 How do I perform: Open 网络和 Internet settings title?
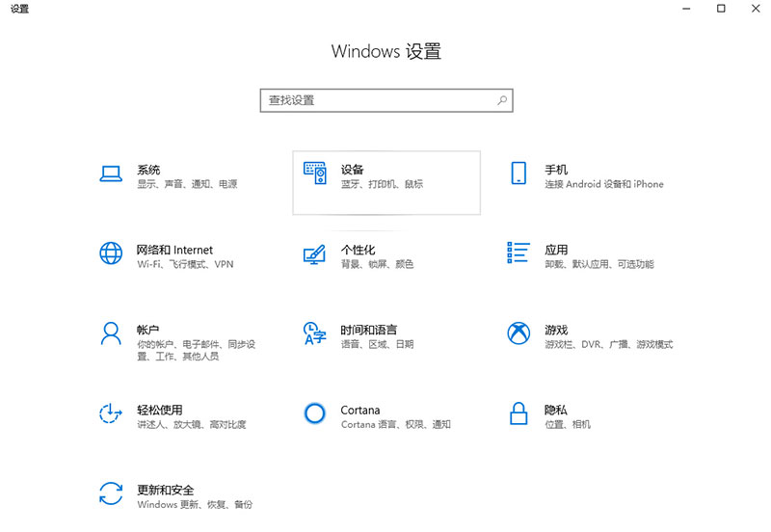pos(174,250)
